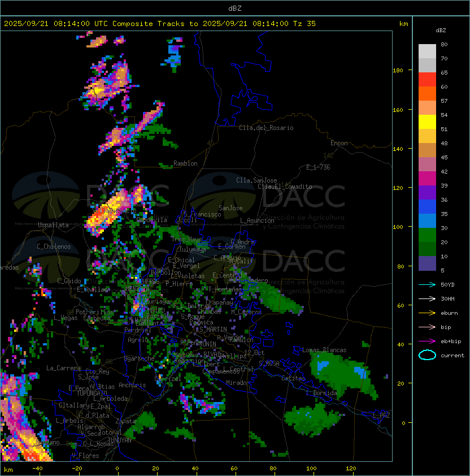Click the 'Carrizal' map label
Screen dimensions: 470x476
coord(168,379)
